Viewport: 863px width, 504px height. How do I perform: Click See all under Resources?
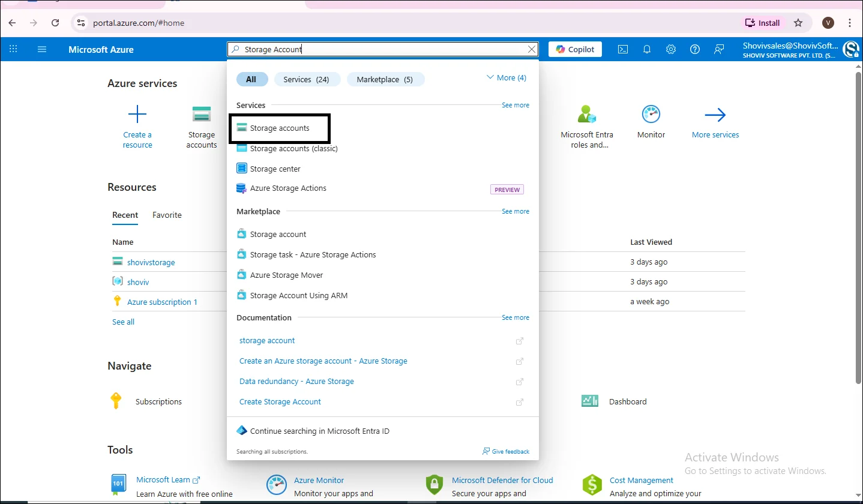tap(123, 322)
